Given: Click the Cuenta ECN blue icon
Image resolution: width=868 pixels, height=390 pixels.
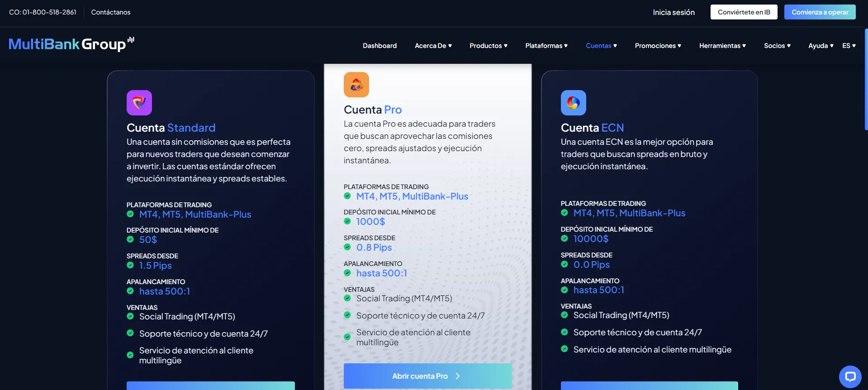Looking at the screenshot, I should click(574, 103).
